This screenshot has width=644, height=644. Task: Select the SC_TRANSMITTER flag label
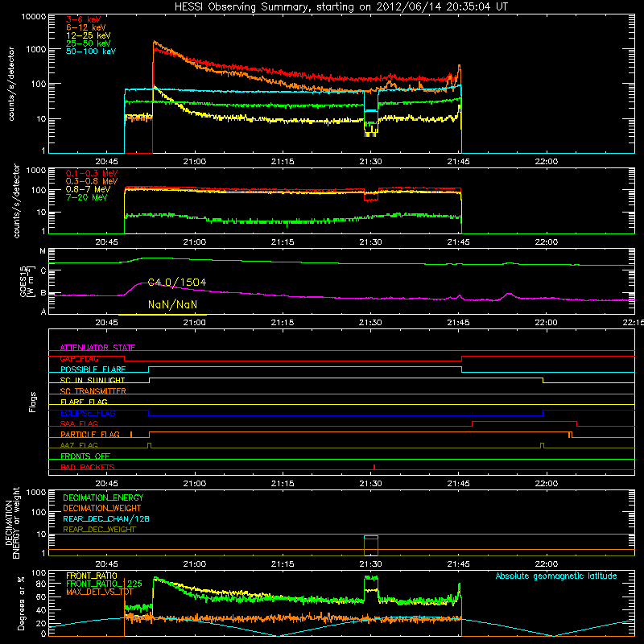click(x=93, y=391)
